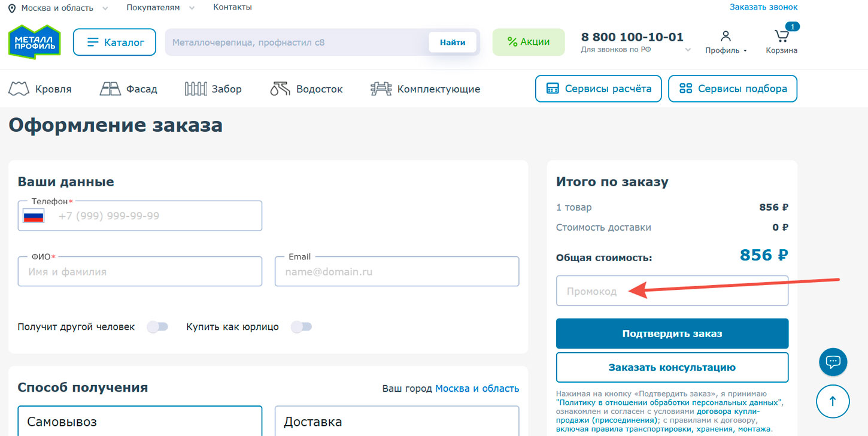Click the Стоимость доставки label
868x436 pixels.
click(x=603, y=228)
